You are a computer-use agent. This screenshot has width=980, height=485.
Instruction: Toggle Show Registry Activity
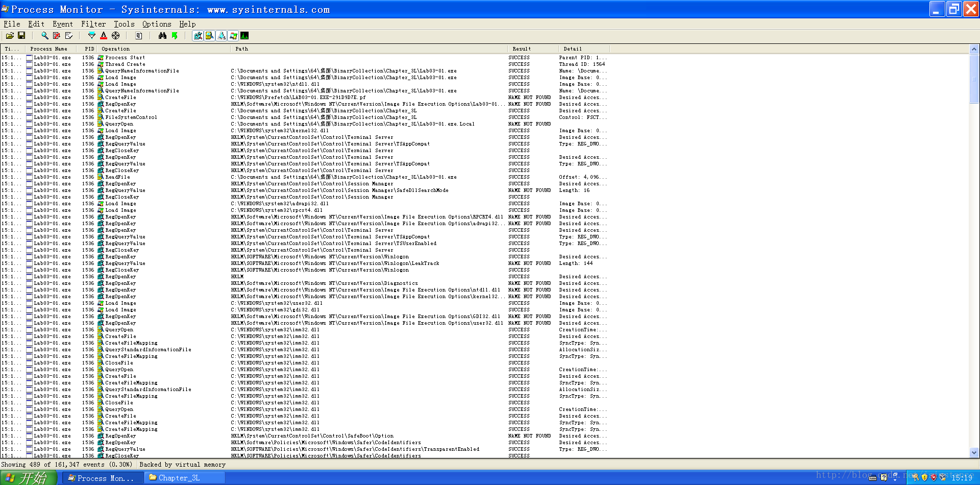[x=198, y=36]
